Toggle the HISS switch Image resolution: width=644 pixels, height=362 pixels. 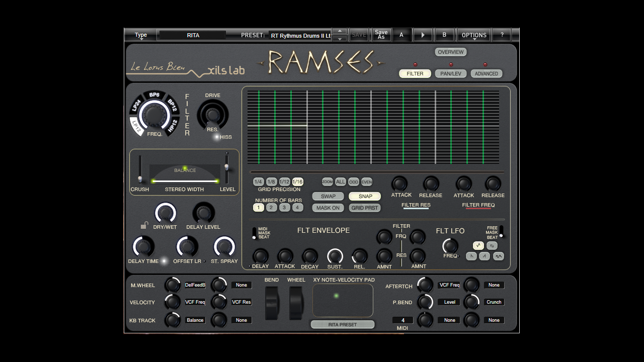tap(217, 137)
